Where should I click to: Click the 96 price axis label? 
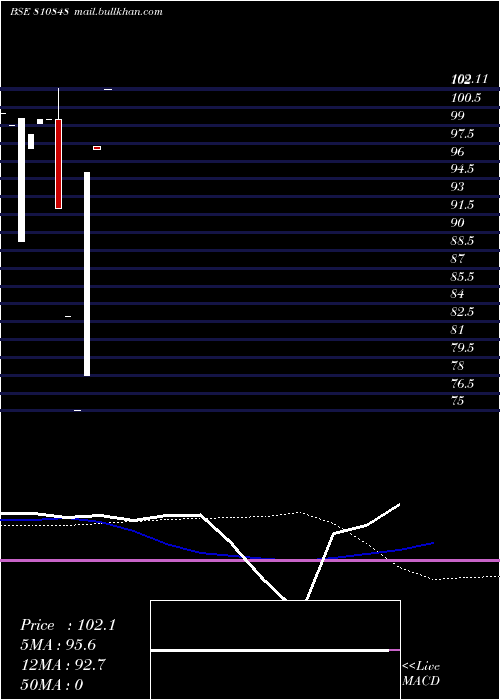pos(458,151)
